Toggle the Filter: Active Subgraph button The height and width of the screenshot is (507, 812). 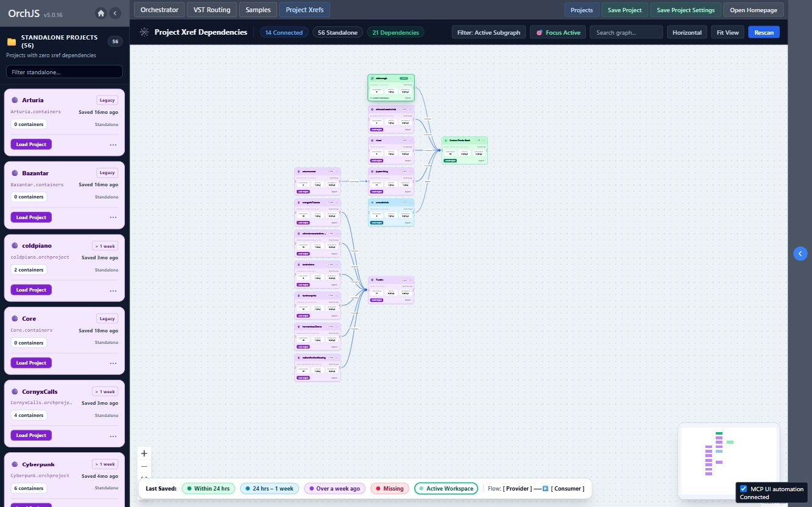(490, 32)
